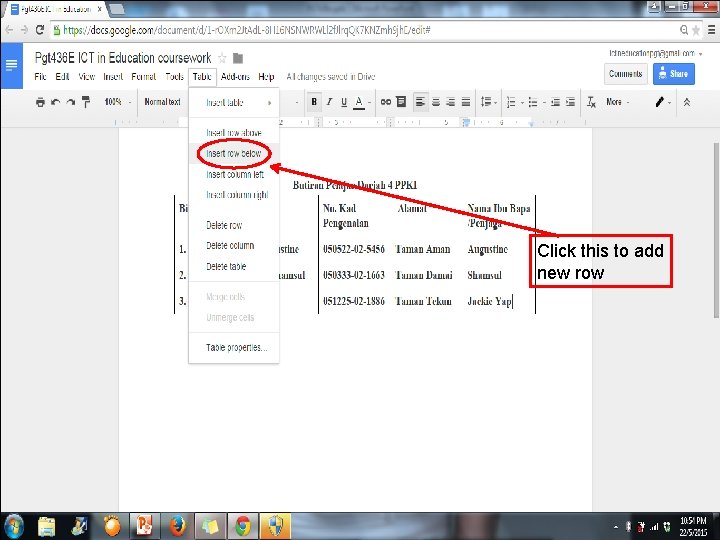
Task: Click the blue Share button
Action: [674, 73]
